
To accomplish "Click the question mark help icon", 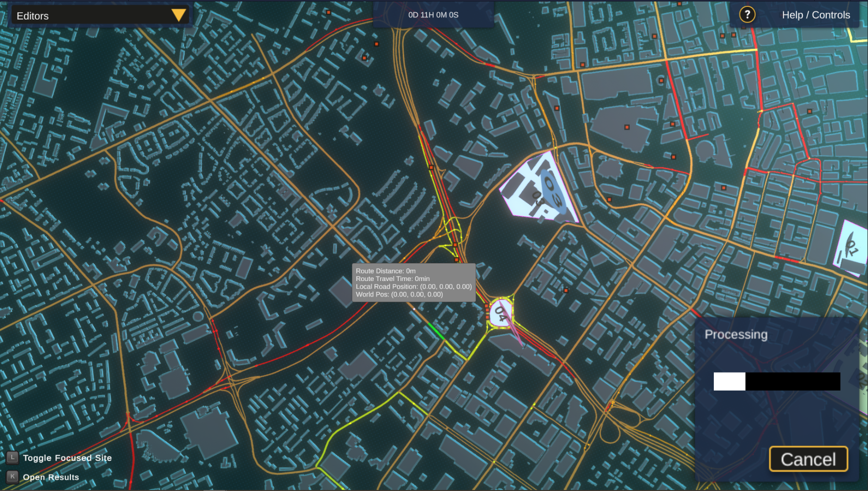I will pos(747,15).
